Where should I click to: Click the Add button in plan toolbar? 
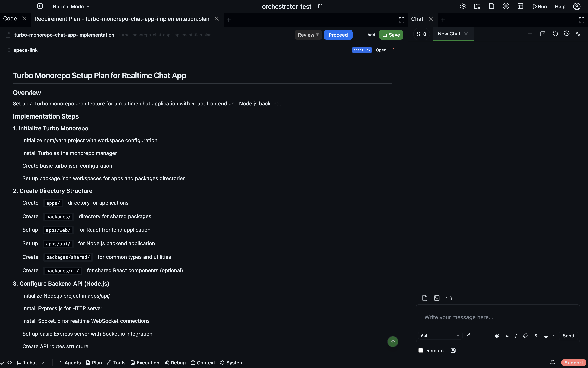coord(368,35)
